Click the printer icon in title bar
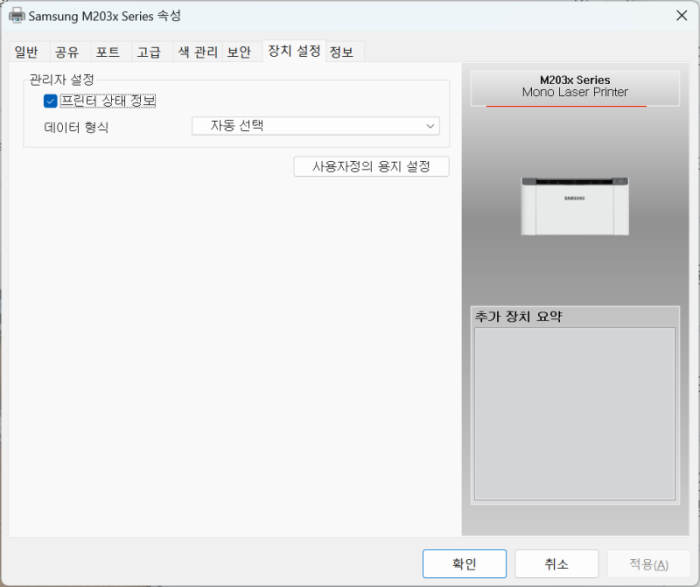 (x=17, y=16)
